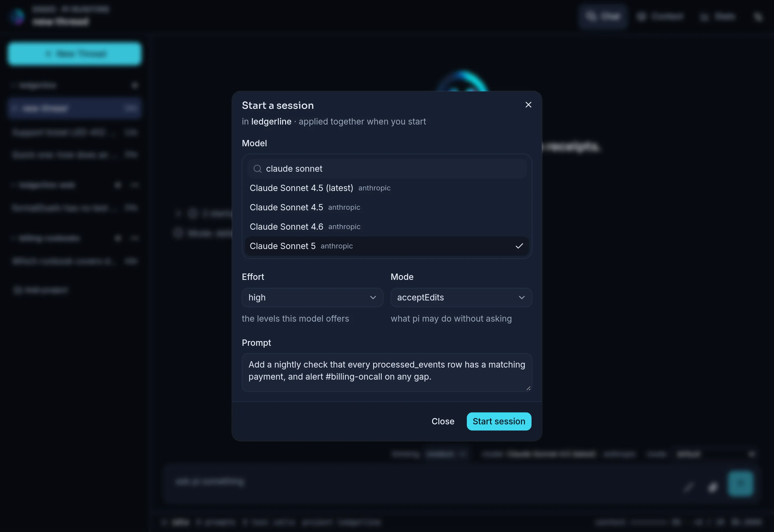The height and width of the screenshot is (532, 774).
Task: Pick the Claude Sonnet 4.6 model option
Action: pyautogui.click(x=387, y=227)
